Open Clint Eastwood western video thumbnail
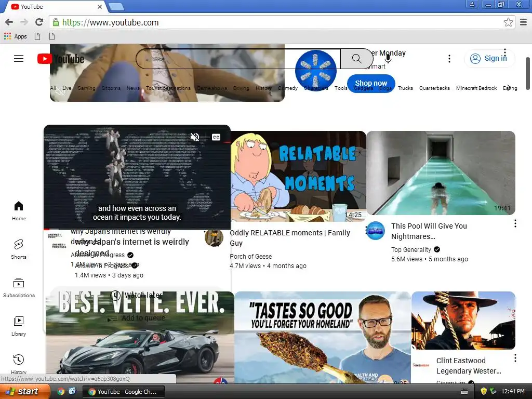 click(463, 320)
